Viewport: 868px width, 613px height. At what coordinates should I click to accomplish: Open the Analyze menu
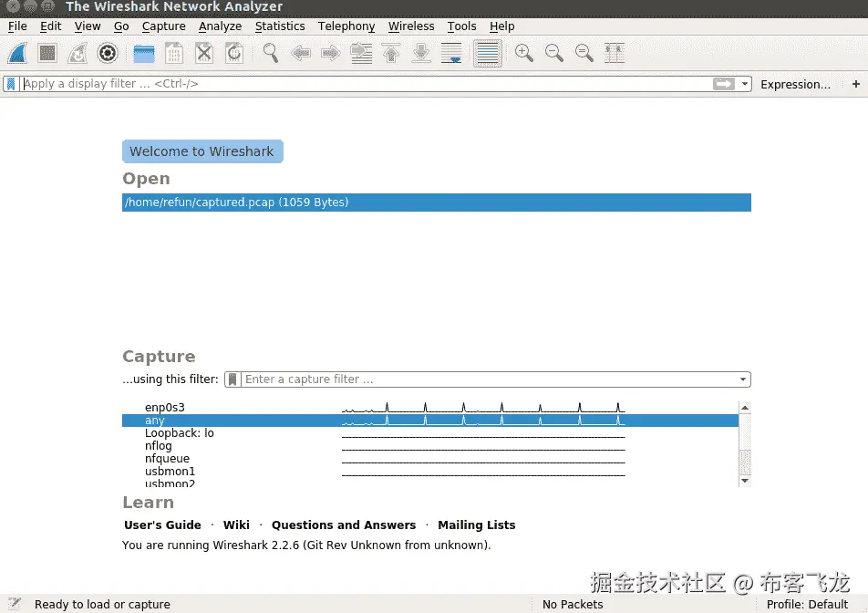[x=221, y=26]
